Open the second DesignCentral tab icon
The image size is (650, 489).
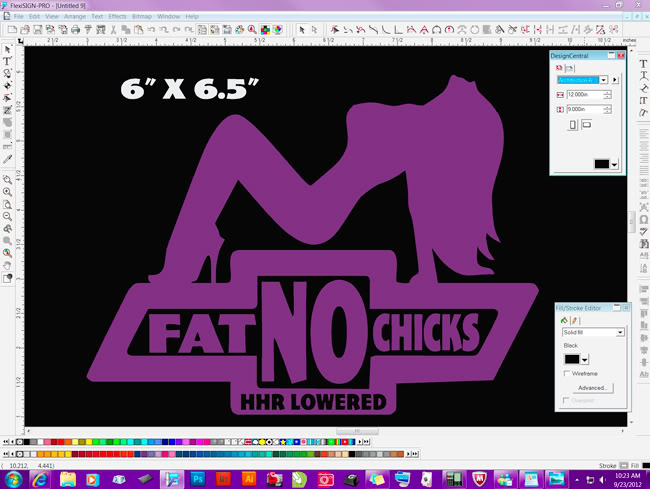click(x=569, y=68)
